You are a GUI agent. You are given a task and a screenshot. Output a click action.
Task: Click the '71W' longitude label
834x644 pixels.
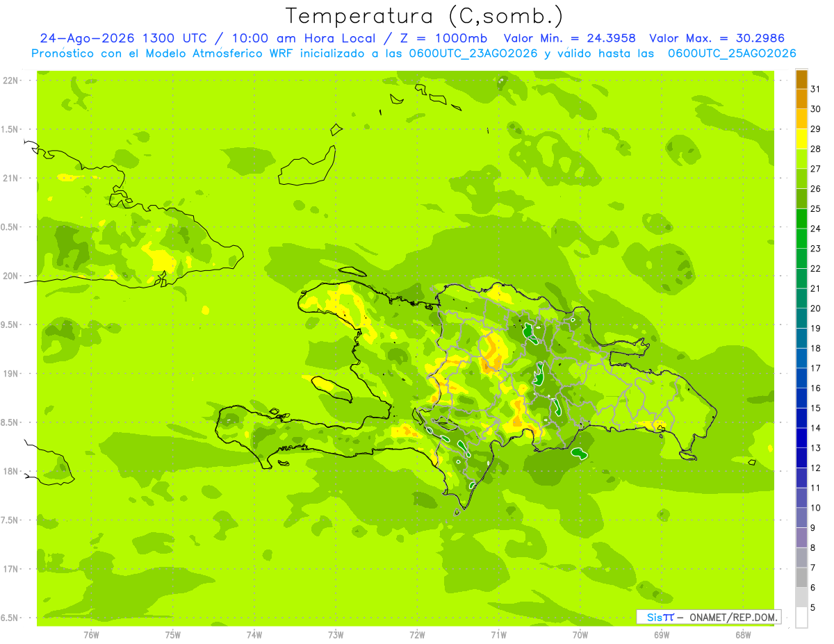[x=498, y=635]
